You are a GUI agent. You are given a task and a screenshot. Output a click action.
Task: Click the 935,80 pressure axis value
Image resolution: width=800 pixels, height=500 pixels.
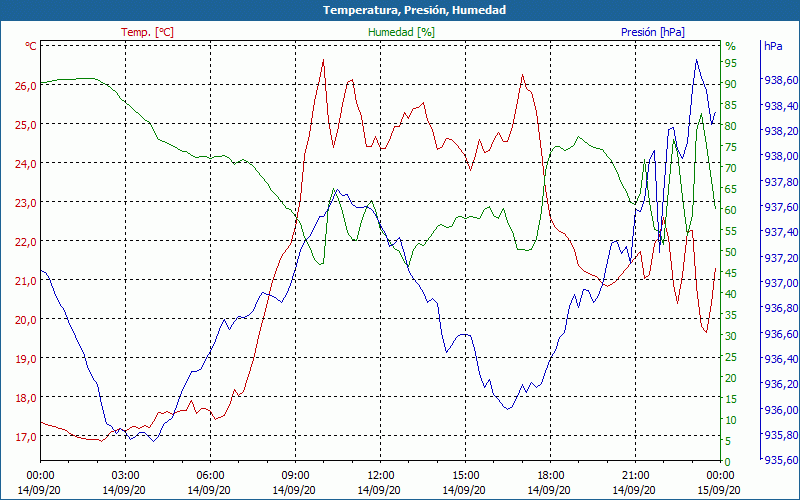(781, 435)
